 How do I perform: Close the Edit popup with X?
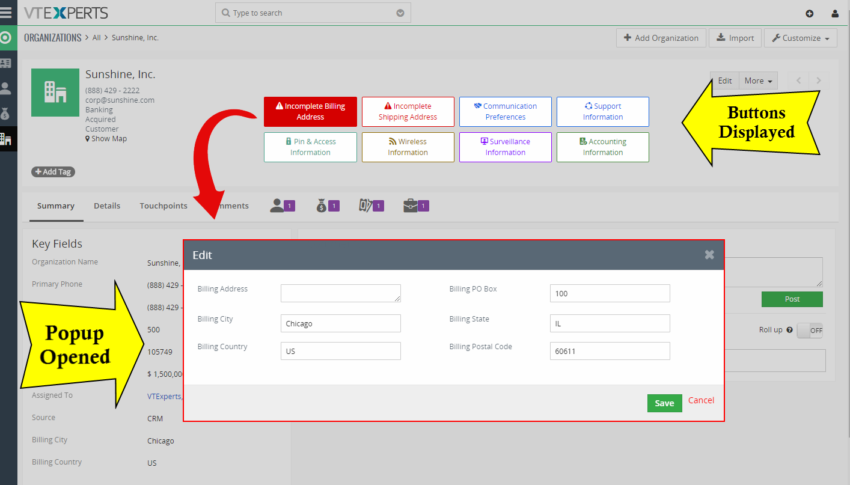709,255
